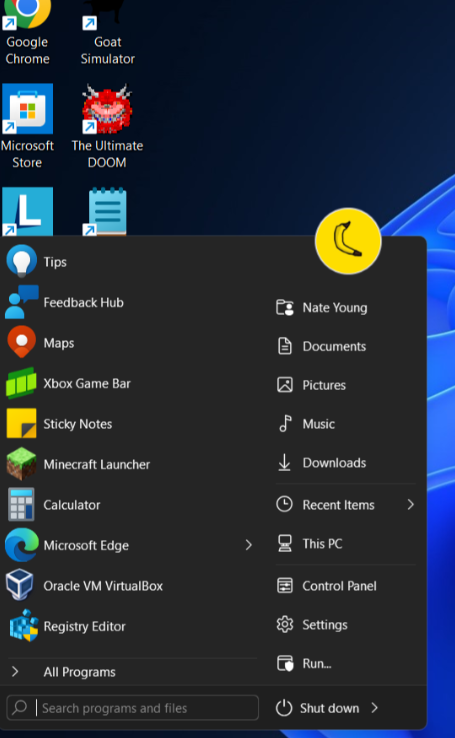The height and width of the screenshot is (738, 455).
Task: Open Shut down options arrow
Action: tap(375, 708)
